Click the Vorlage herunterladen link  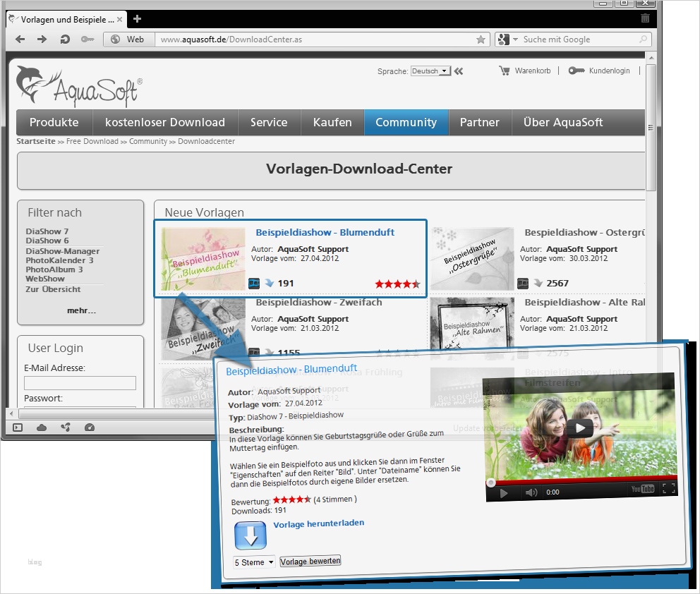point(319,523)
